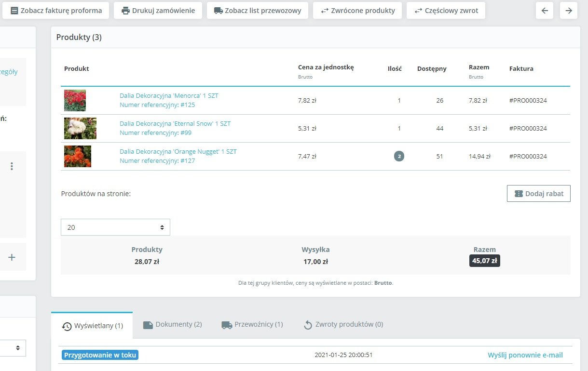Click products subtotal 28,07 zł
This screenshot has height=371, width=588.
pyautogui.click(x=147, y=262)
